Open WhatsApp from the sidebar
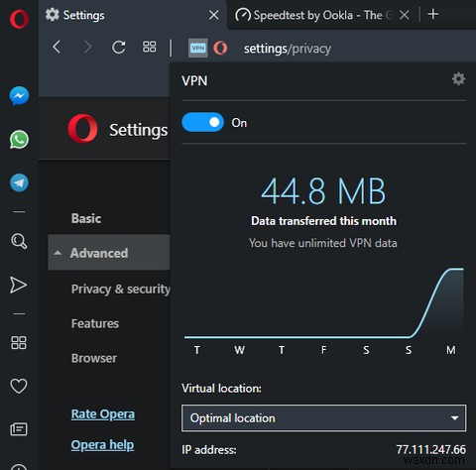The image size is (476, 470). click(19, 140)
